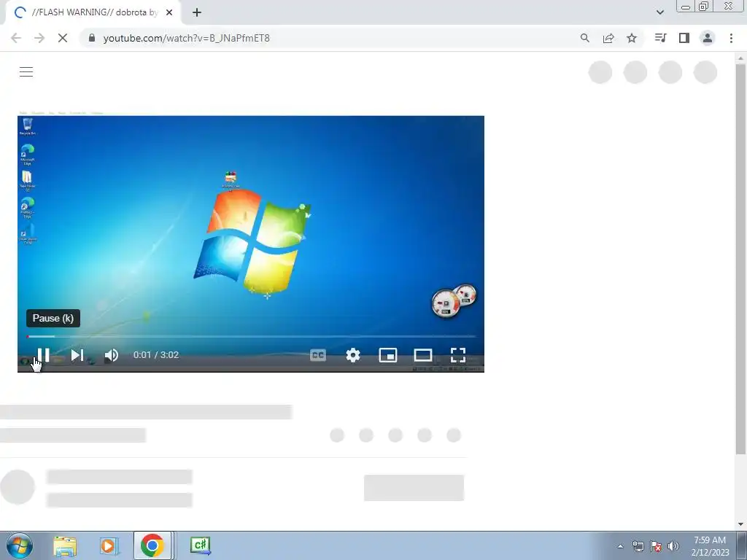Image resolution: width=747 pixels, height=560 pixels.
Task: Launch Windows Media Player from the taskbar
Action: tap(109, 545)
